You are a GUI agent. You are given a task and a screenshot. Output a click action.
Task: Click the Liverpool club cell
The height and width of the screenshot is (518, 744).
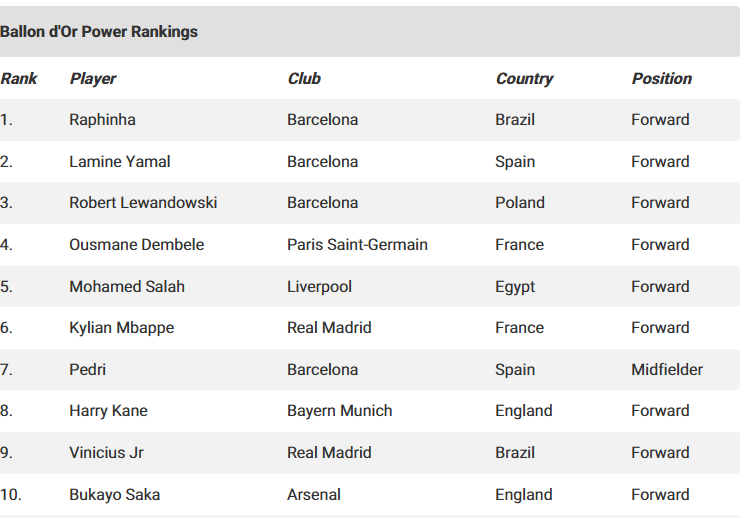pyautogui.click(x=319, y=287)
